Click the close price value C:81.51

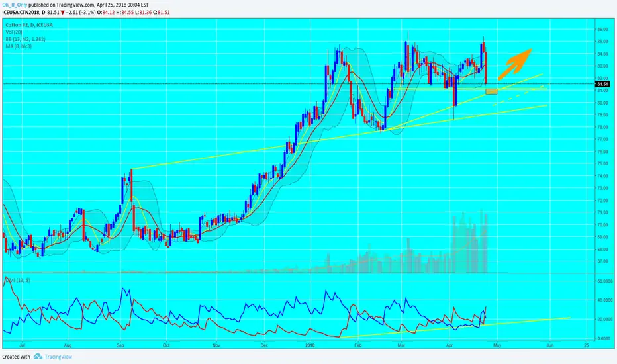click(x=162, y=12)
